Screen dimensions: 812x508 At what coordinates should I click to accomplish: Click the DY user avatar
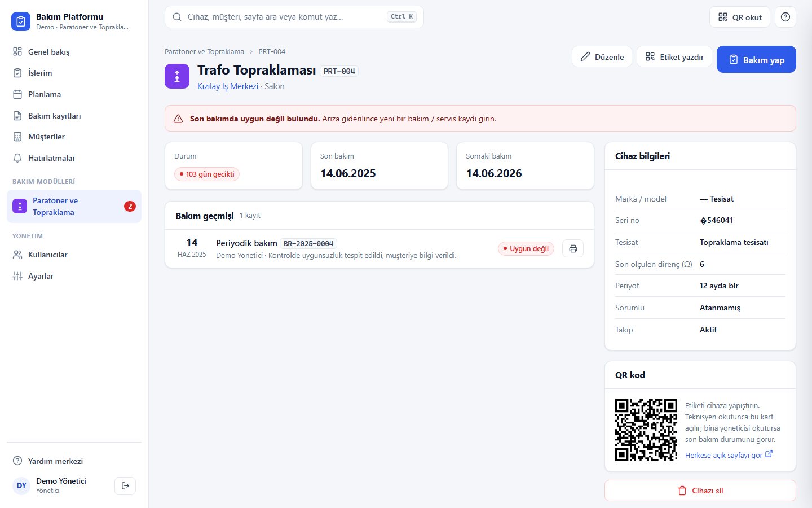coord(21,485)
